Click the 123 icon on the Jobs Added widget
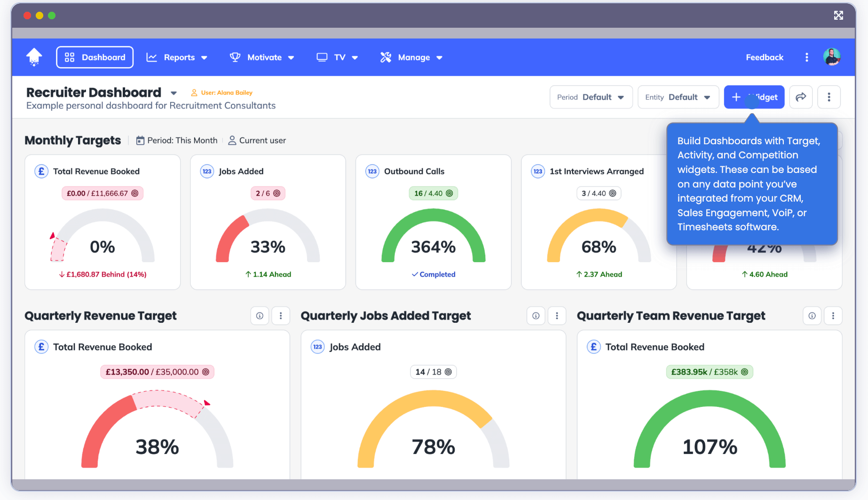 (207, 171)
